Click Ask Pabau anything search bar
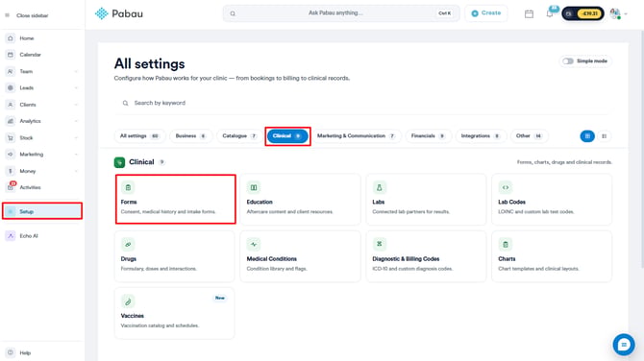Image resolution: width=644 pixels, height=361 pixels. (x=341, y=13)
